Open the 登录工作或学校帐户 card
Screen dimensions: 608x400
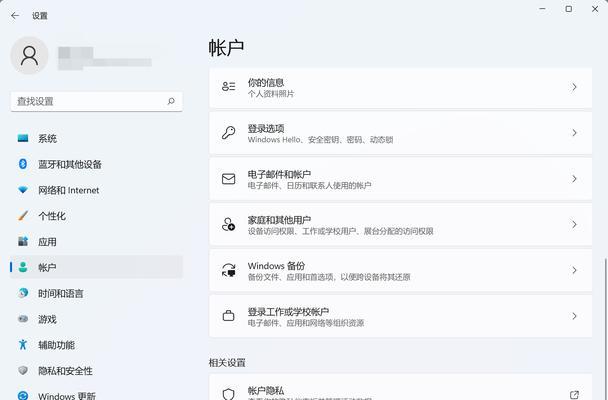tap(401, 316)
